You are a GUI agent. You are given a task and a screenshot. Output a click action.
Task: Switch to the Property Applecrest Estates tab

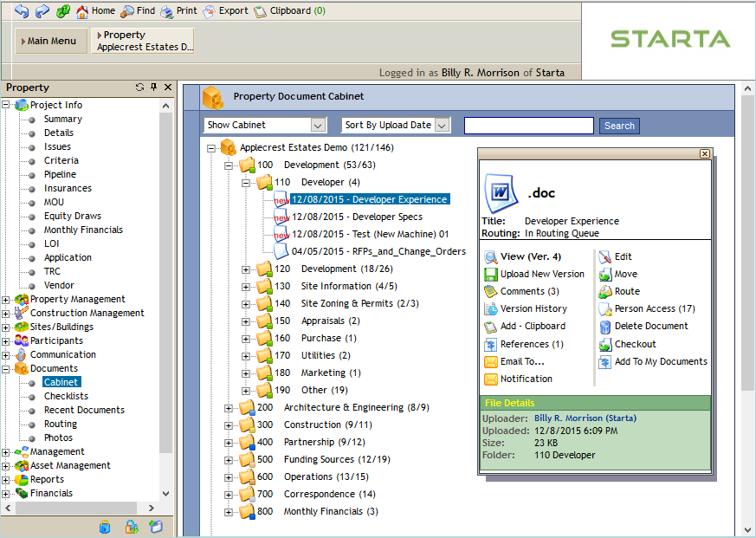142,40
